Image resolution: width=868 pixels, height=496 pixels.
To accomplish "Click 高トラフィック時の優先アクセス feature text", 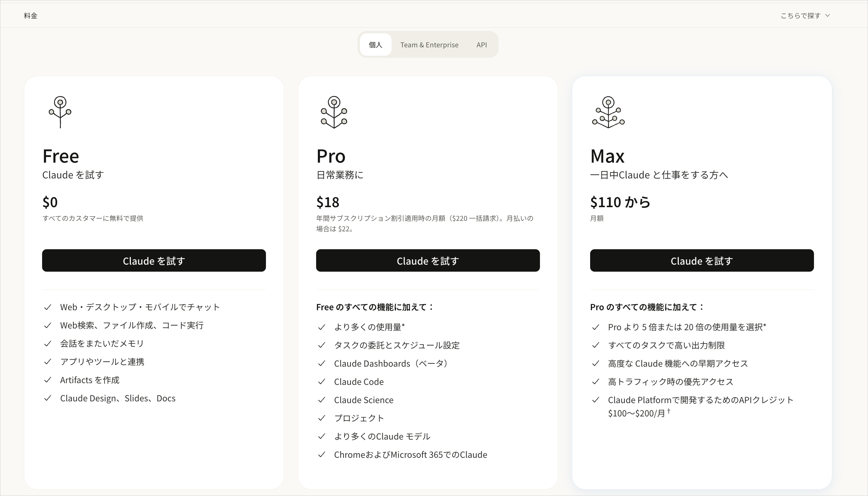I will 671,382.
